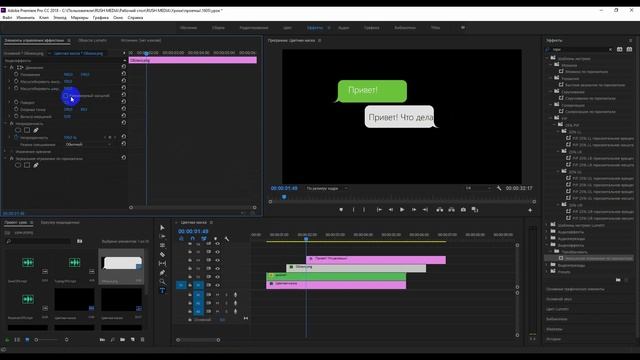The image size is (640, 360).
Task: Click the Program monitor playhead on scrub bar
Action: coord(284,197)
